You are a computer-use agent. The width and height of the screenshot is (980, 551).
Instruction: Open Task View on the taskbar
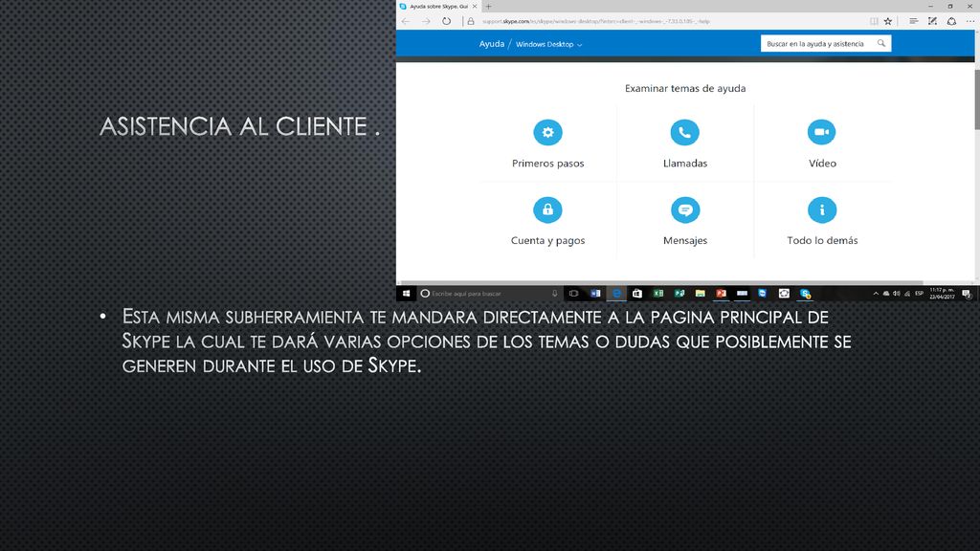[574, 293]
